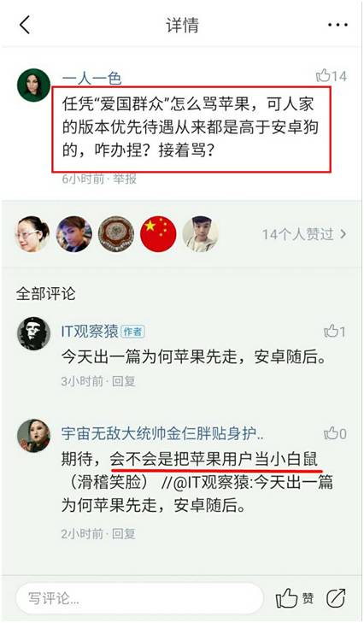Open 宇宙无敌大统帅金仨胖贴身护 profile name
The height and width of the screenshot is (623, 364).
[162, 433]
